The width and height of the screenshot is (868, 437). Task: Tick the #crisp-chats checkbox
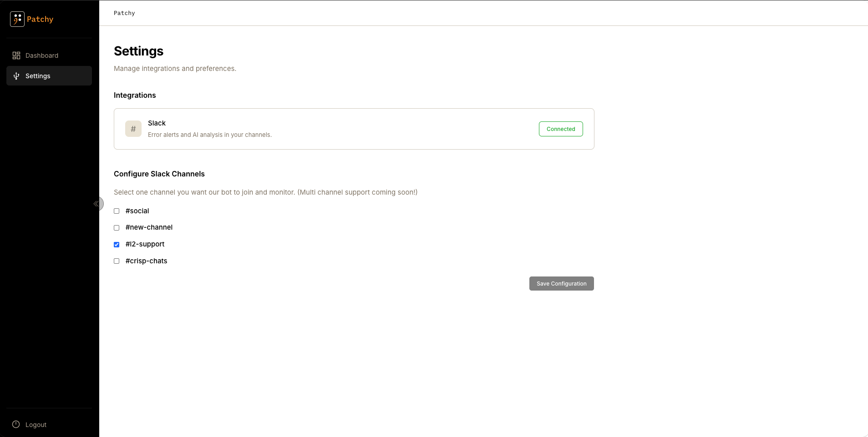(x=117, y=261)
